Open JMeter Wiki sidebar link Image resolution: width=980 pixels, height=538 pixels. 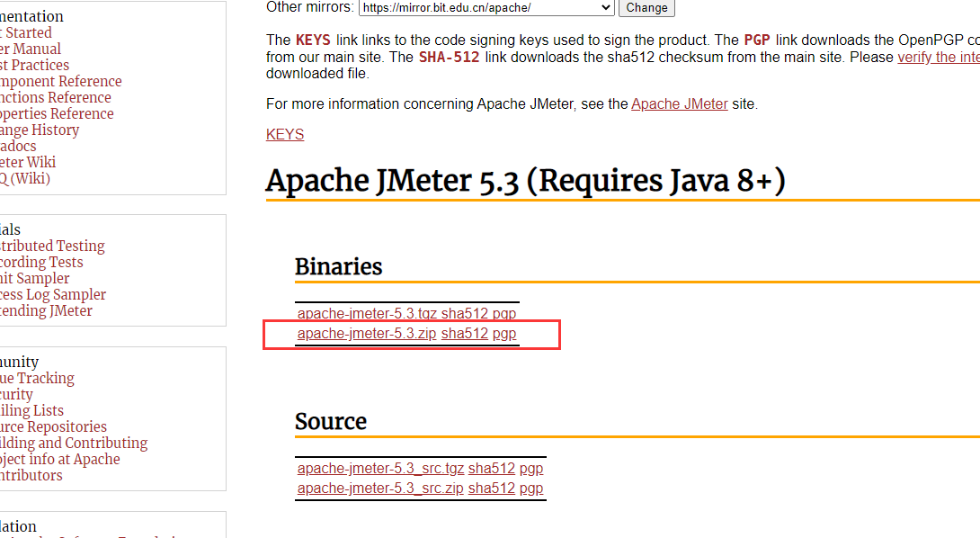coord(28,163)
